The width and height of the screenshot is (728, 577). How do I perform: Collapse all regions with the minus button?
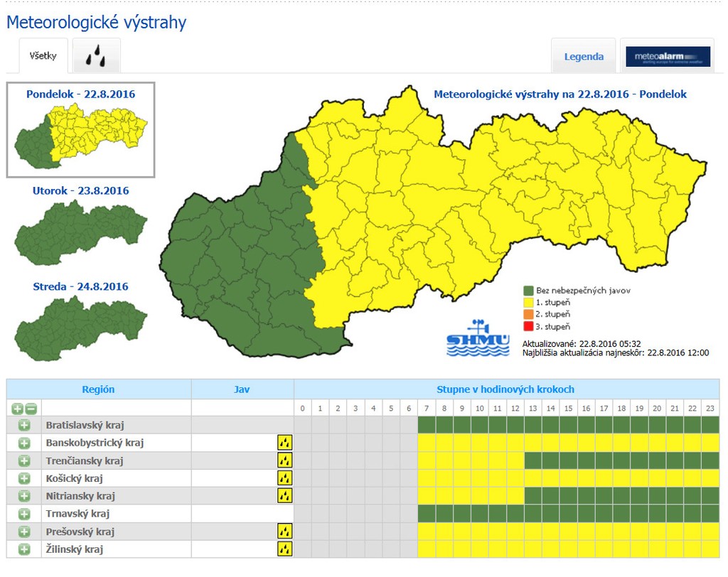point(31,409)
